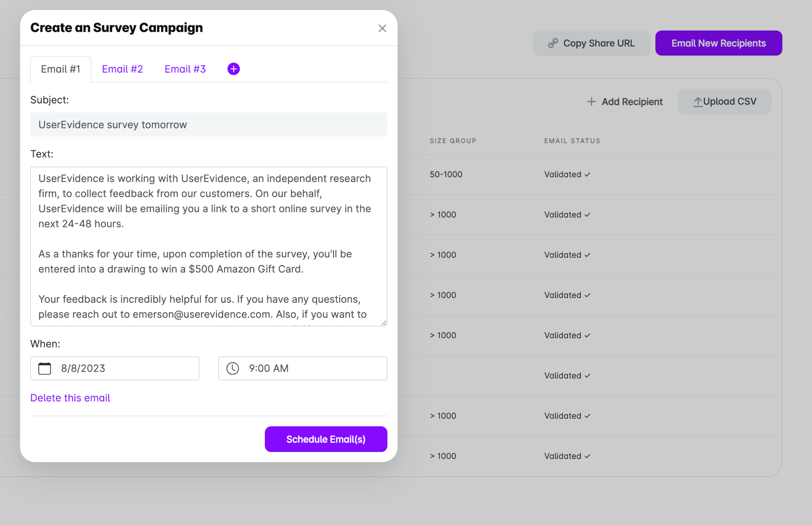Click the text area resize handle
812x525 pixels.
click(x=383, y=323)
